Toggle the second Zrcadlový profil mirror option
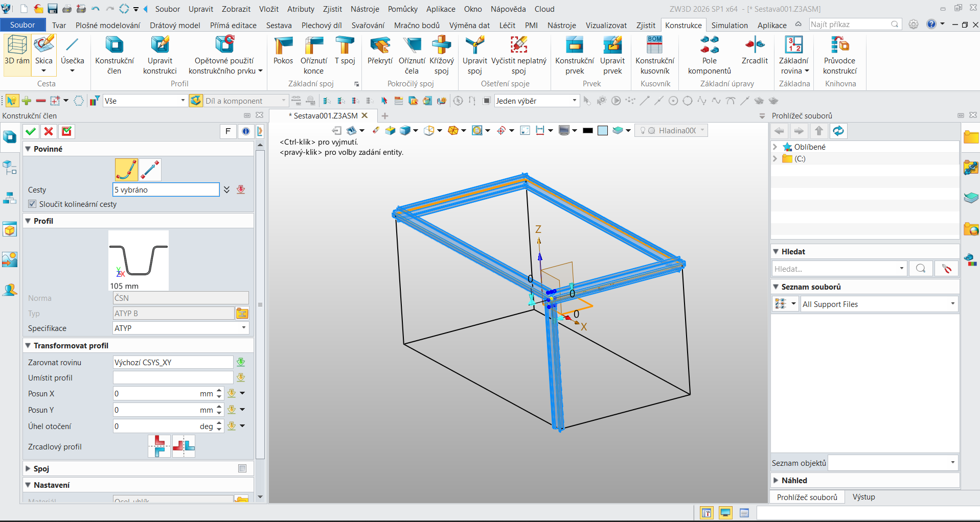 184,446
